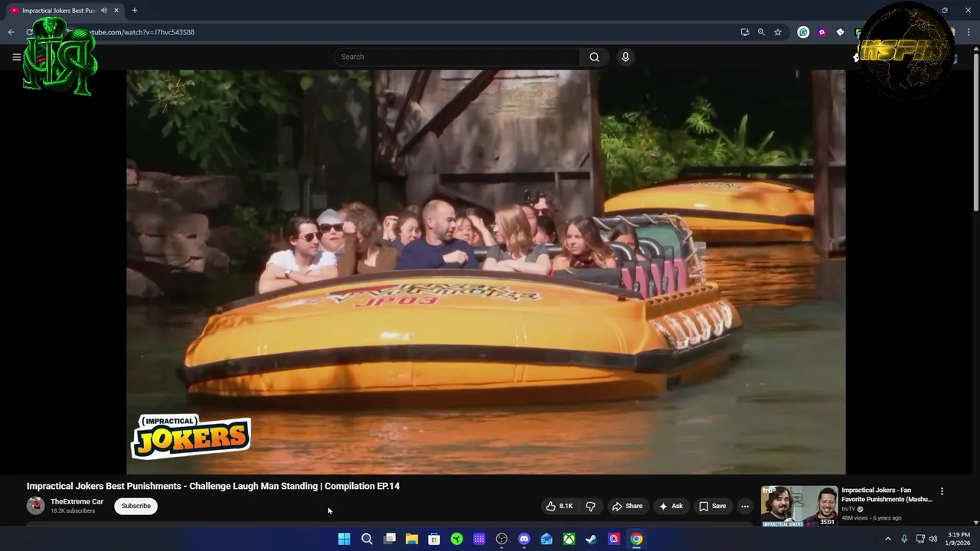Open the mail app on taskbar
The height and width of the screenshot is (551, 980).
(x=547, y=539)
